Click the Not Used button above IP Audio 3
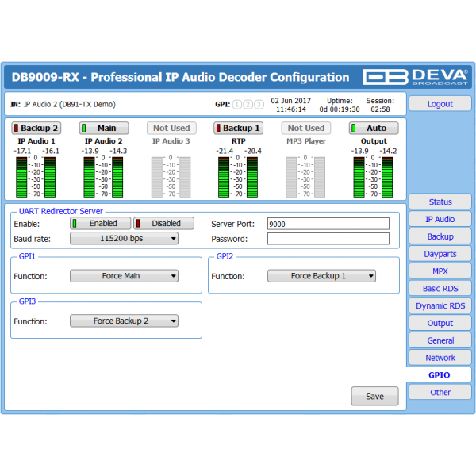Image resolution: width=476 pixels, height=476 pixels. (x=171, y=128)
